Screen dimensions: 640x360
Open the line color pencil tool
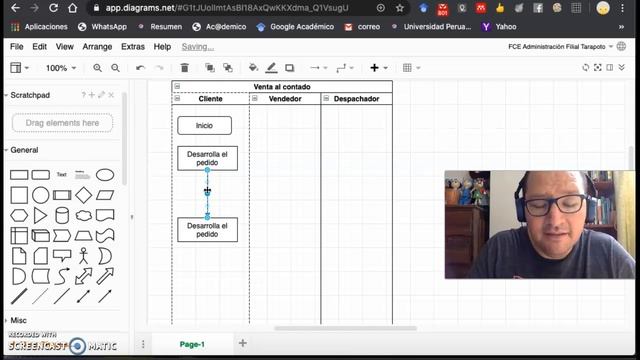coord(271,68)
